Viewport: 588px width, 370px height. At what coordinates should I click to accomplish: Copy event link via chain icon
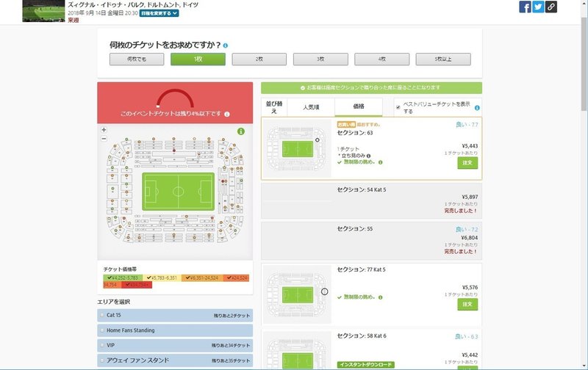(551, 7)
